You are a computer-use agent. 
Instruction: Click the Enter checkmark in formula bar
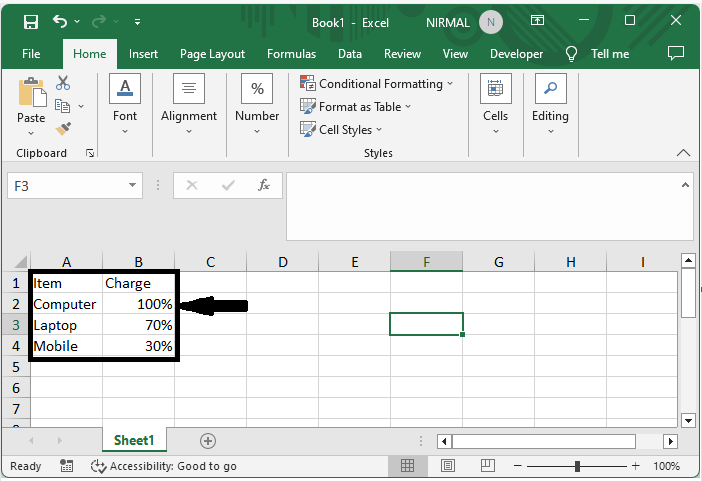pyautogui.click(x=228, y=185)
